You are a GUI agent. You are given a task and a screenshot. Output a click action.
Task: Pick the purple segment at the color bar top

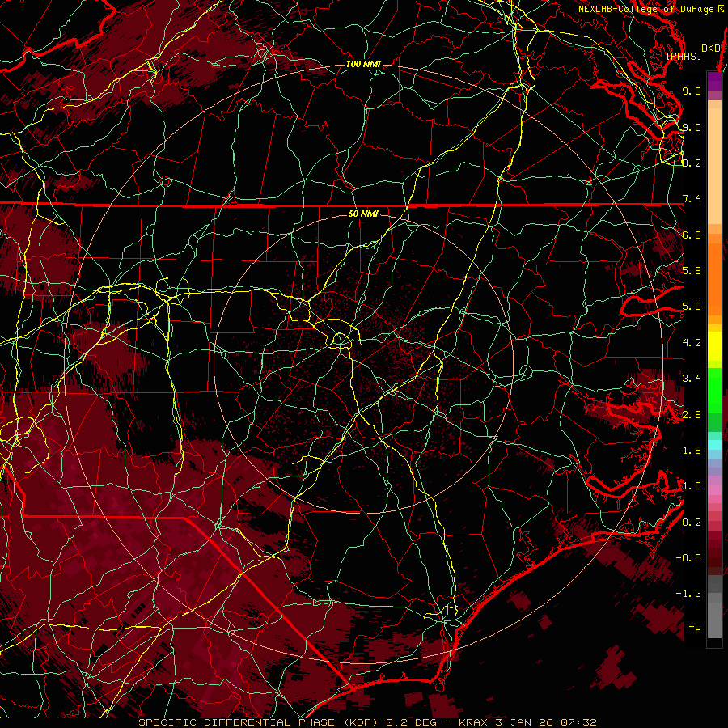coord(714,81)
